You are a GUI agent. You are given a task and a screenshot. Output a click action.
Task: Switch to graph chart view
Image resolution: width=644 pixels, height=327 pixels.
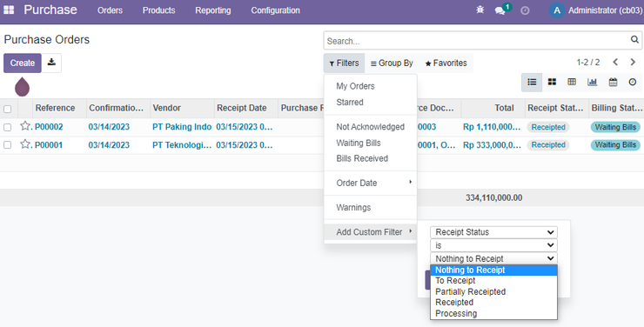(x=593, y=82)
